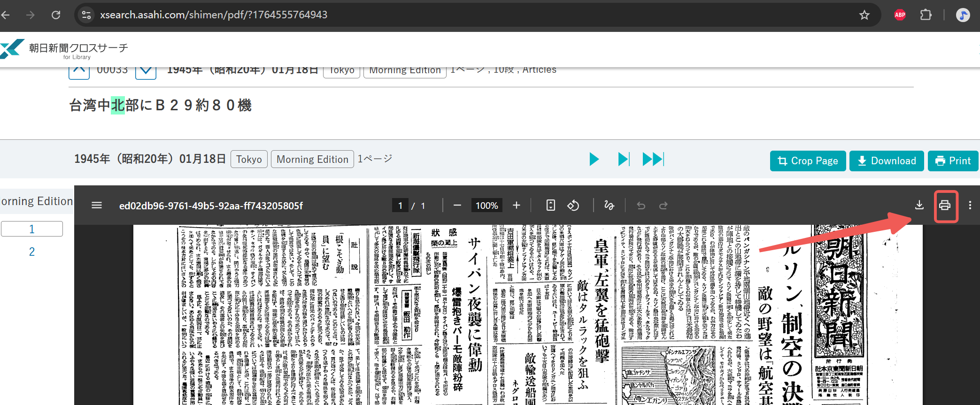
Task: Click the address bar URL
Action: pyautogui.click(x=214, y=15)
